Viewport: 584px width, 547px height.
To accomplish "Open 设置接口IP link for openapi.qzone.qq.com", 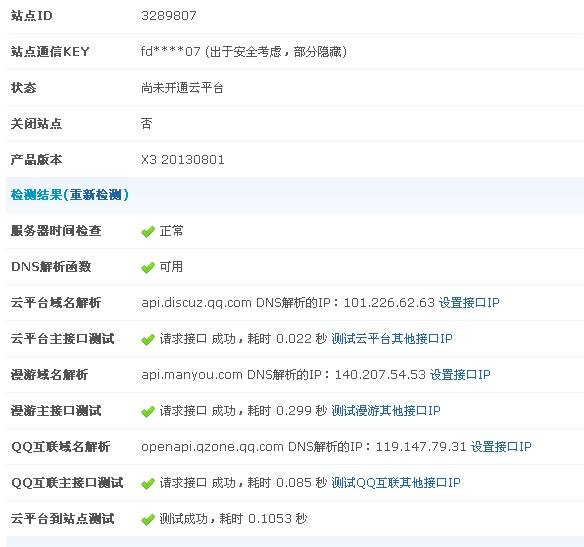I will click(x=501, y=446).
